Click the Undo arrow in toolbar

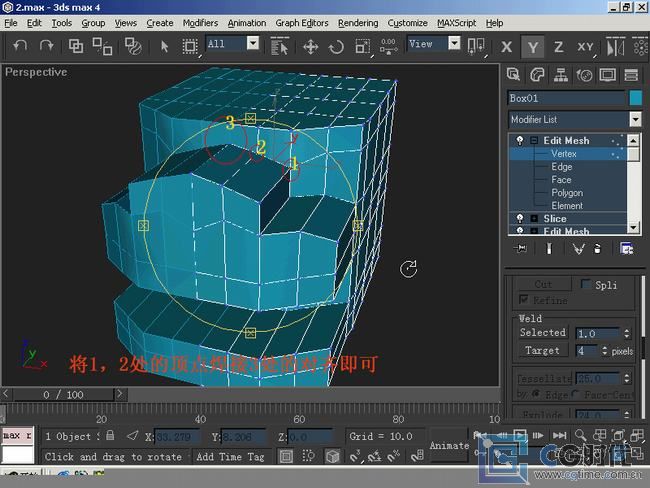pyautogui.click(x=19, y=46)
